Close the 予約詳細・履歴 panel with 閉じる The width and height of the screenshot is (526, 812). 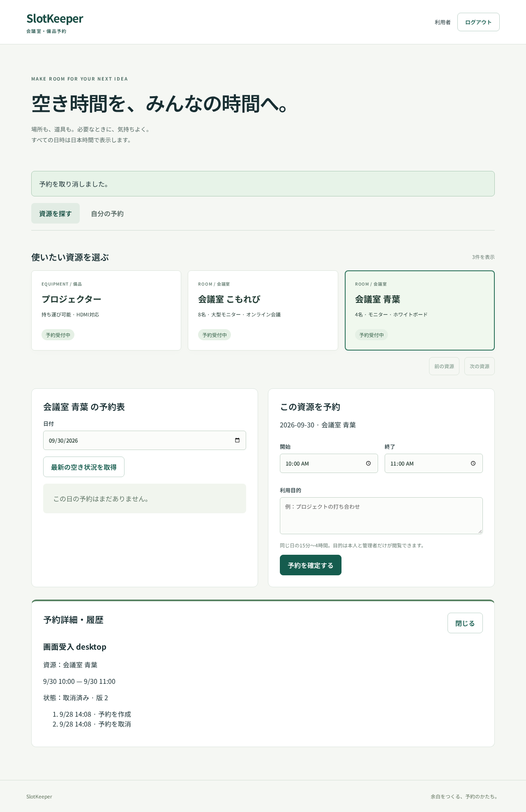click(465, 623)
